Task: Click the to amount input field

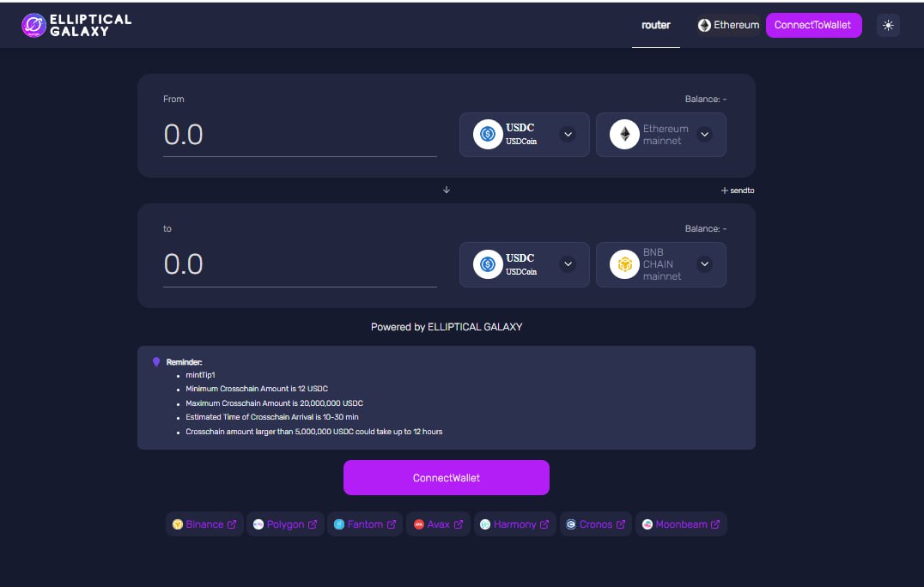Action: point(300,264)
